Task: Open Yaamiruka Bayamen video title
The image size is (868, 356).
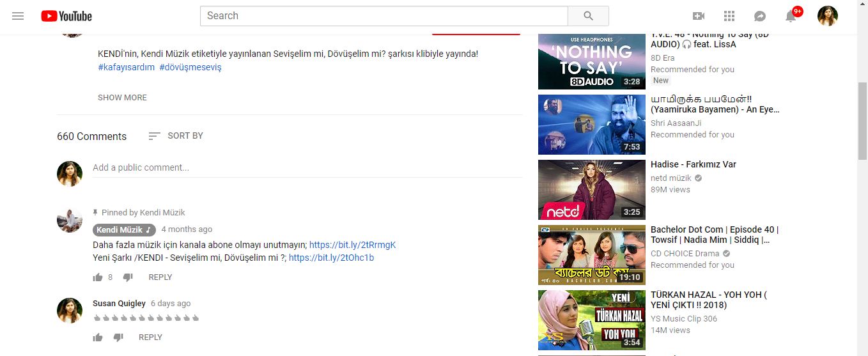Action: pyautogui.click(x=715, y=104)
